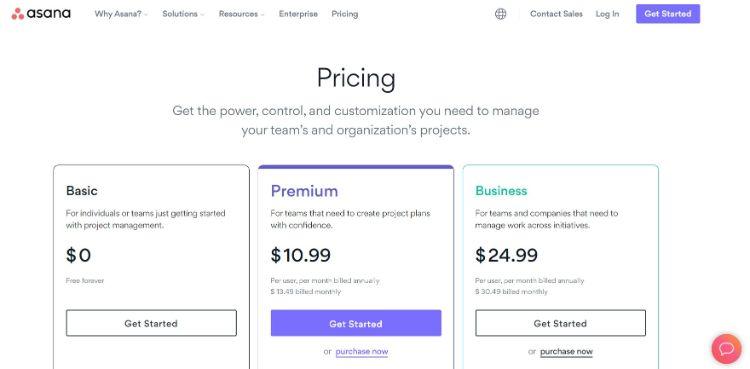This screenshot has height=369, width=750.
Task: Click the $10.99 Premium price
Action: tap(300, 255)
